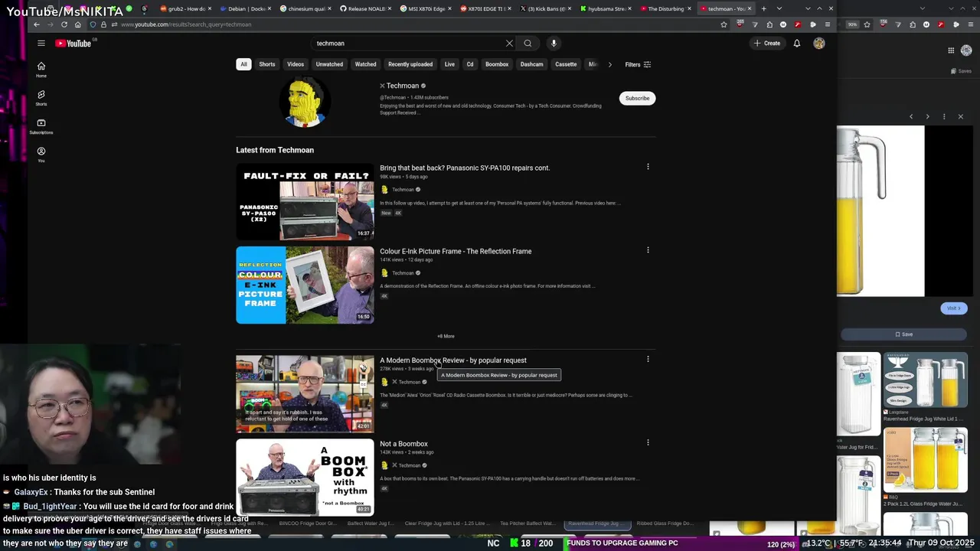Click the browser home icon
Screen dimensions: 980x551
coord(77,24)
